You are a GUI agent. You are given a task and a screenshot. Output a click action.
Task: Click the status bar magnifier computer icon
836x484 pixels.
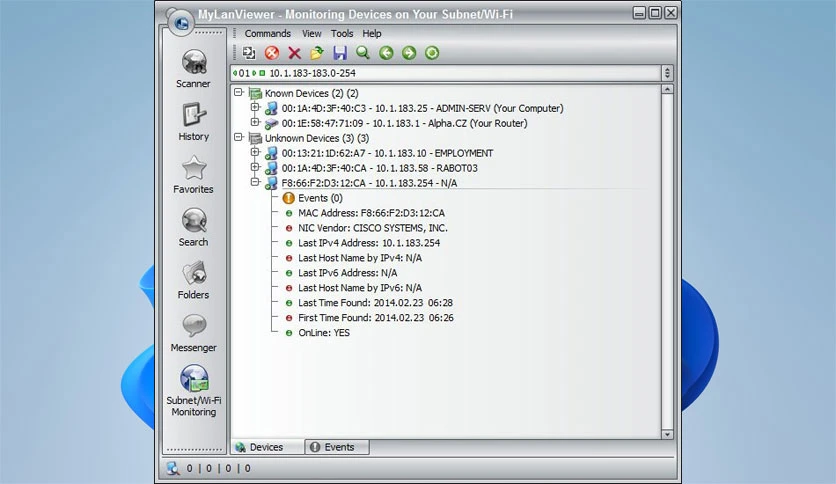(x=173, y=468)
